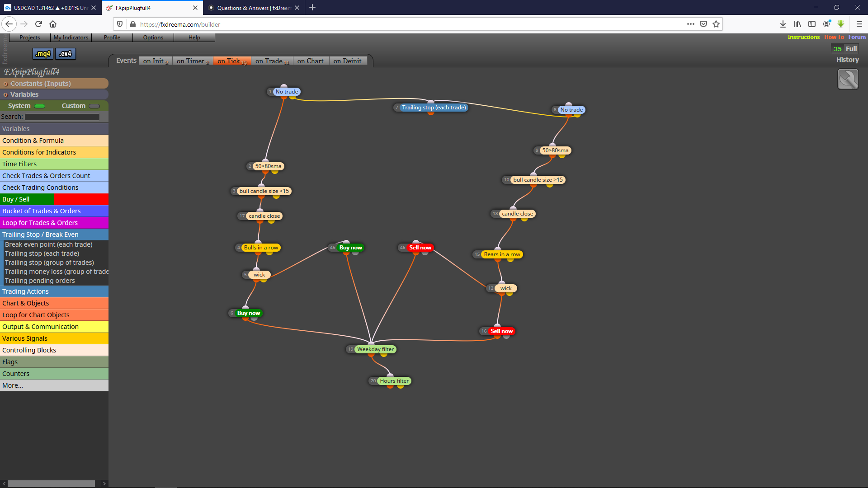Close the Questions & Answers tab
The width and height of the screenshot is (868, 488).
click(297, 8)
